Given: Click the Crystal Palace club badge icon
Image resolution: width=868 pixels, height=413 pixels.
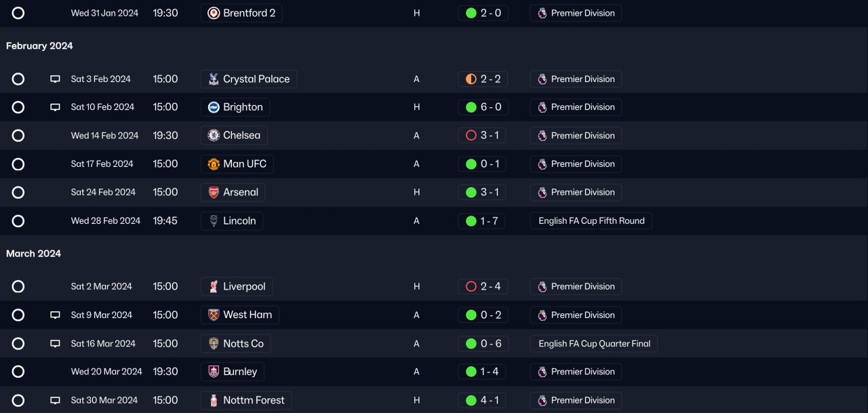Looking at the screenshot, I should [214, 79].
